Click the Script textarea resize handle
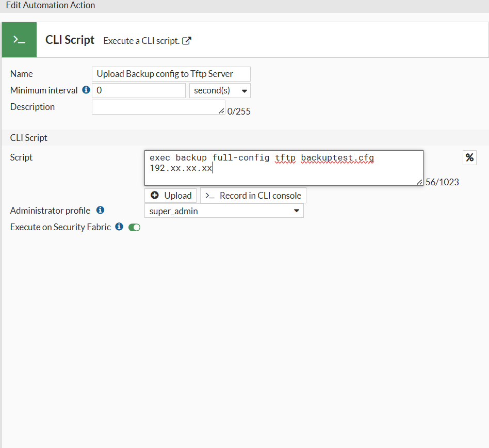489x448 pixels. pos(419,182)
